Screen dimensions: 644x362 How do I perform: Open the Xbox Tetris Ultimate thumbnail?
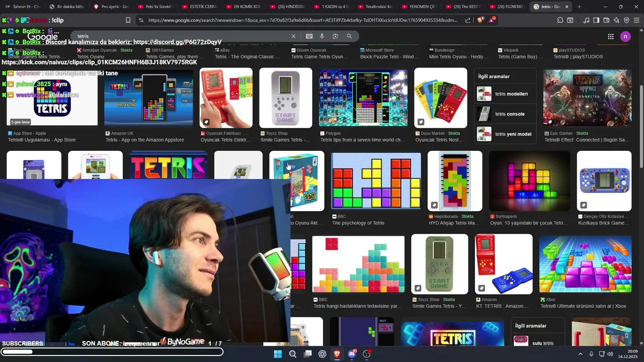[585, 264]
